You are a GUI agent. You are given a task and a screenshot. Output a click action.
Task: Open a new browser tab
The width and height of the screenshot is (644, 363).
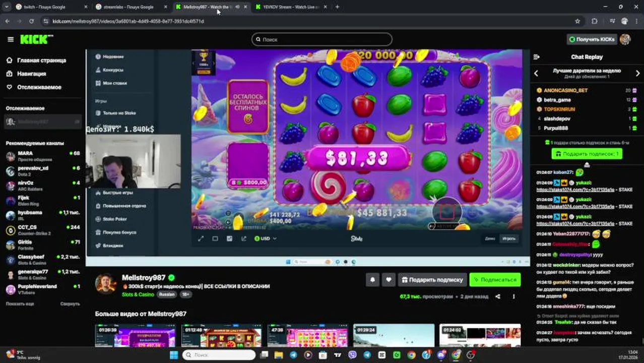coord(337,7)
